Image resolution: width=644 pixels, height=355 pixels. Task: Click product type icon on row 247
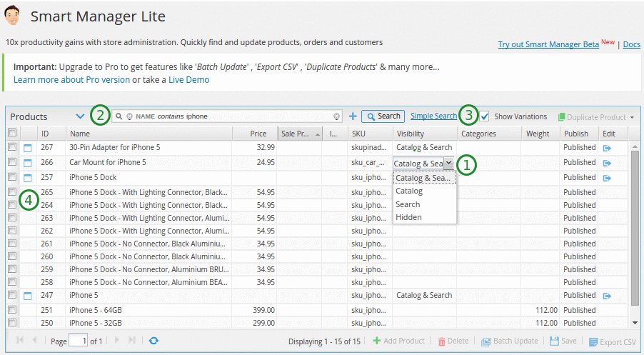pyautogui.click(x=28, y=296)
